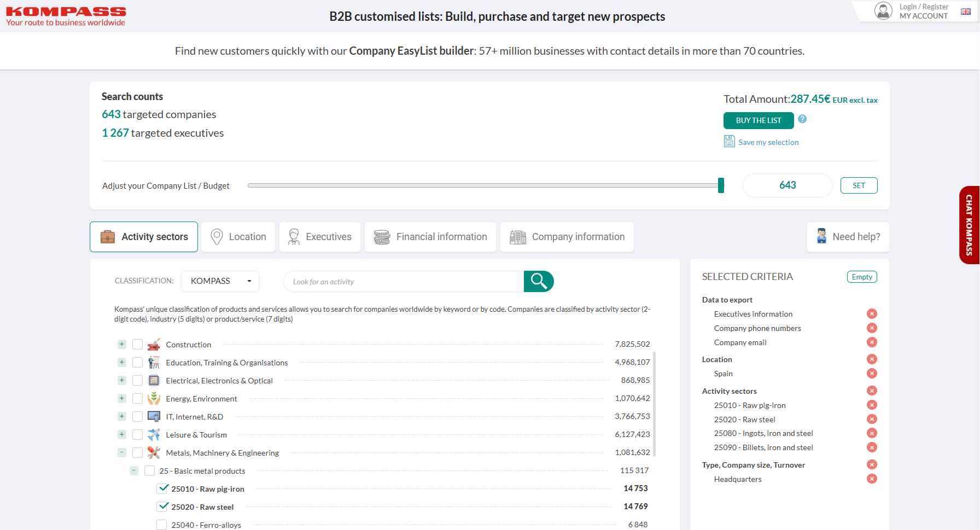Viewport: 980px width, 530px height.
Task: Expand the IT, Internet, R&D sector
Action: 122,417
